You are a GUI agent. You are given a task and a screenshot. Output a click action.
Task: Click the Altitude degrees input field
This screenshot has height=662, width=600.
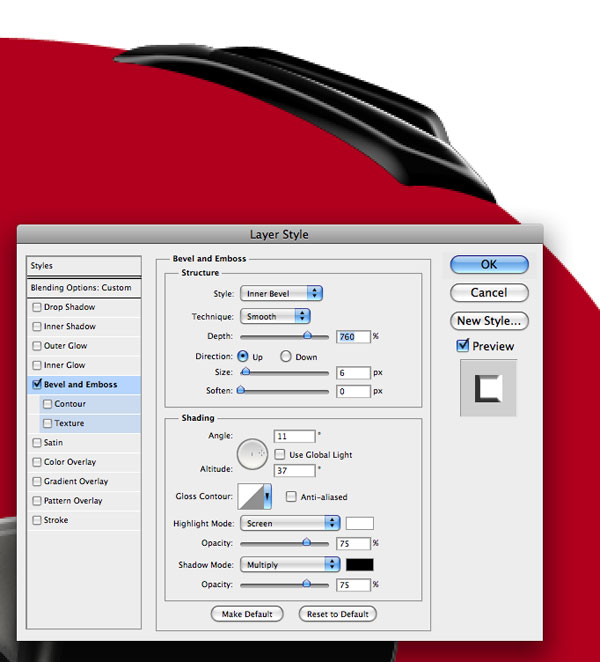click(x=295, y=471)
